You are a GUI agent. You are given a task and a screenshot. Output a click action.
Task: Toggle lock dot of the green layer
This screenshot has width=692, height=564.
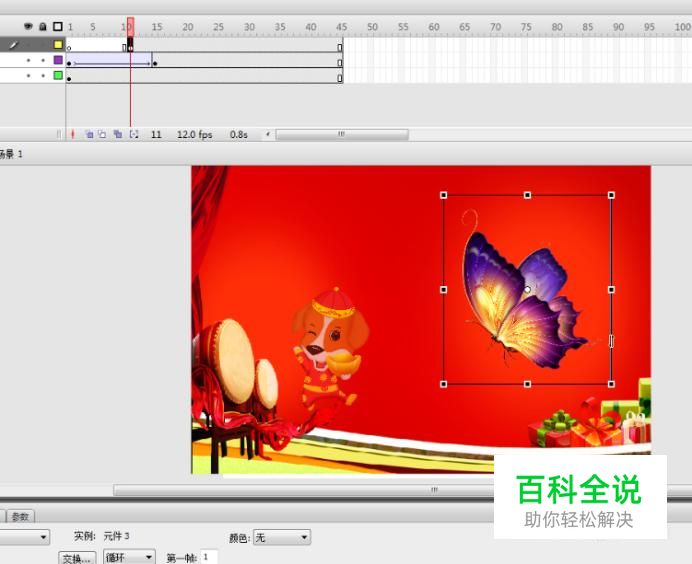pyautogui.click(x=43, y=76)
